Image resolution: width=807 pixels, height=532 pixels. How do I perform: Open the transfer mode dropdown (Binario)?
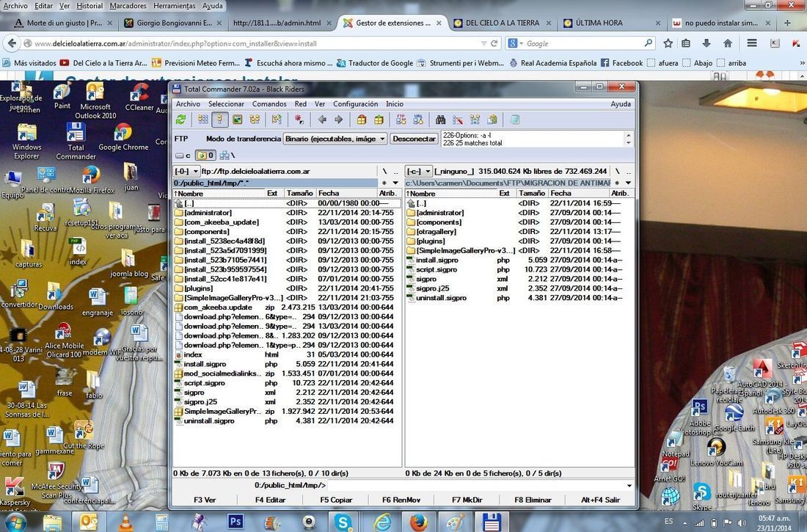click(335, 139)
